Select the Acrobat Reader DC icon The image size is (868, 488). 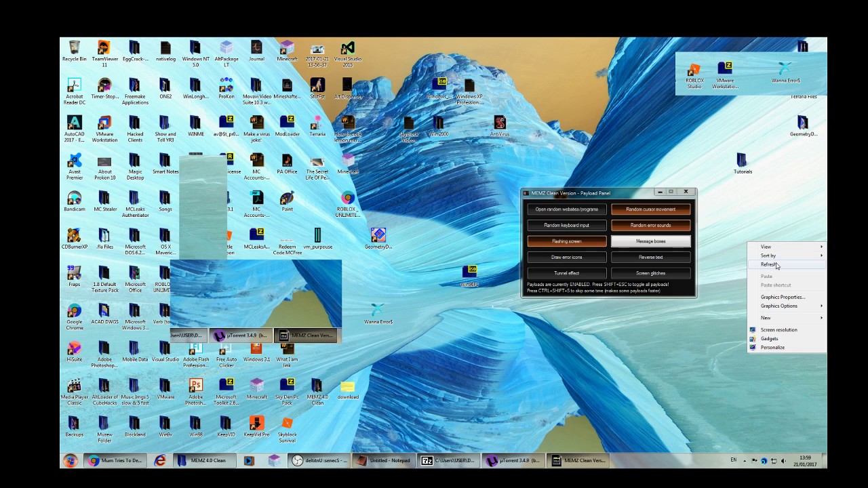click(x=74, y=91)
